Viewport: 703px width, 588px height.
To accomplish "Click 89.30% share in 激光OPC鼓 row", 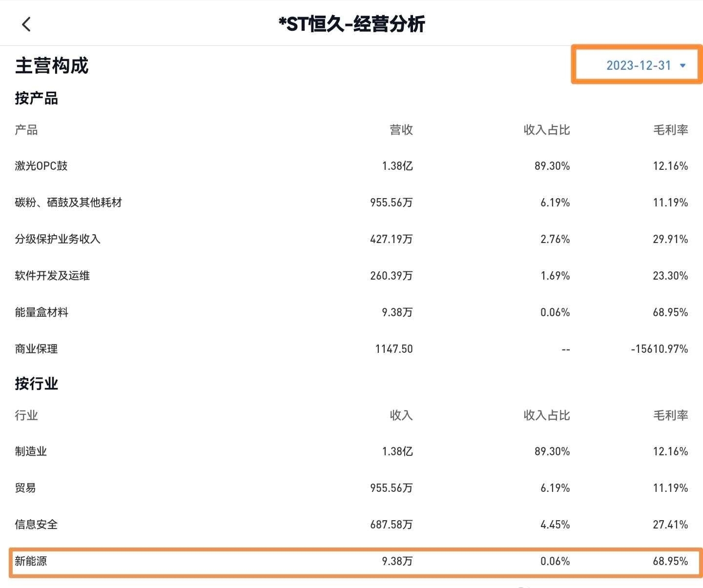I will tap(552, 166).
